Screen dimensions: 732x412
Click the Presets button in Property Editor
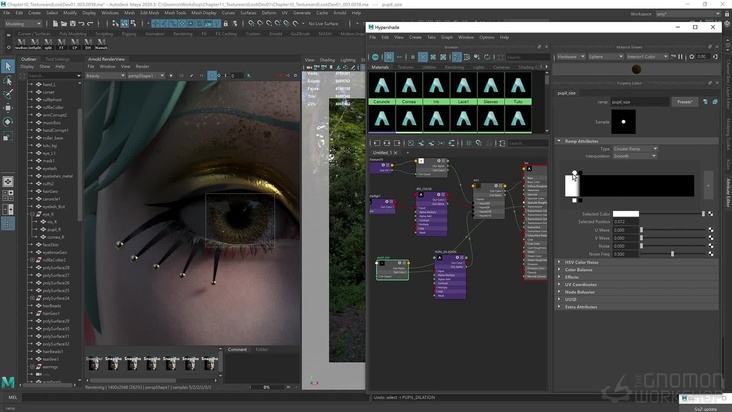[x=684, y=101]
